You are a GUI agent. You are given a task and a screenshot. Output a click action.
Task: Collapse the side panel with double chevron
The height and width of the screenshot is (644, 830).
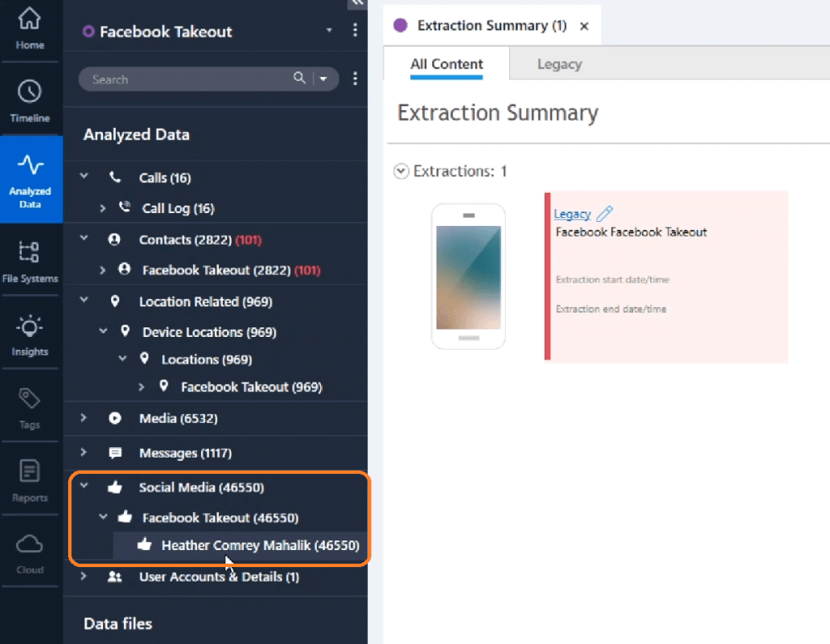pyautogui.click(x=357, y=3)
